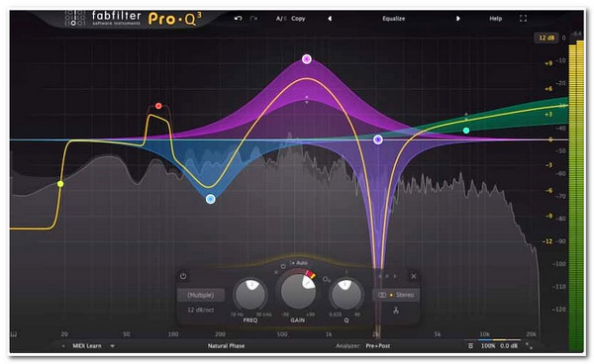Image resolution: width=594 pixels, height=364 pixels.
Task: Open the 12 dB display range selector
Action: (x=546, y=38)
